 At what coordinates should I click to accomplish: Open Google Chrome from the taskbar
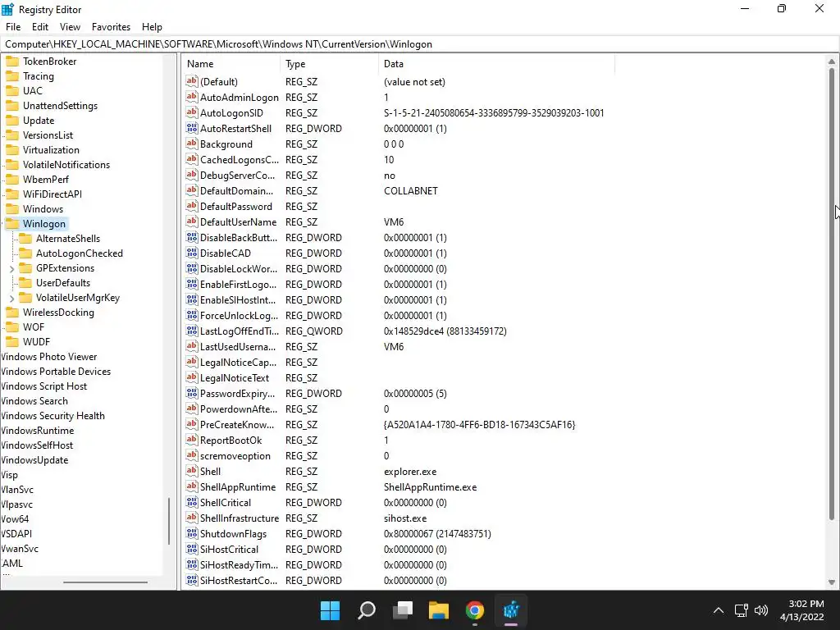pos(475,610)
